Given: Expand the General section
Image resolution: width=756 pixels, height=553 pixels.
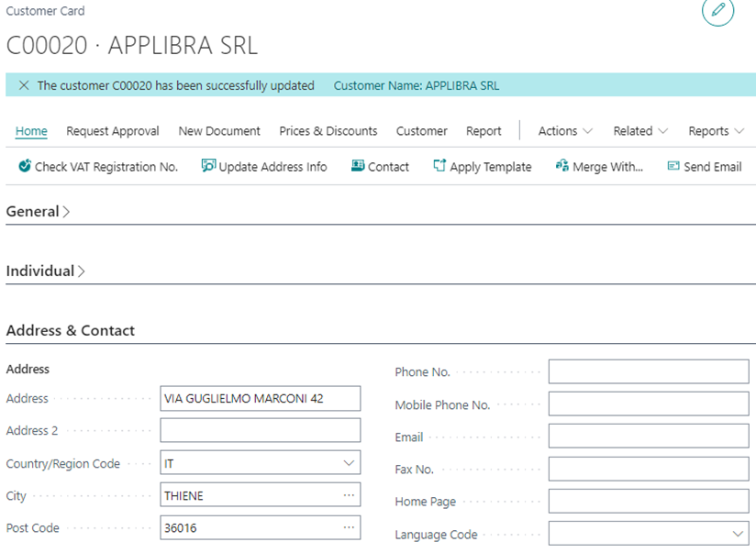Looking at the screenshot, I should click(x=39, y=212).
